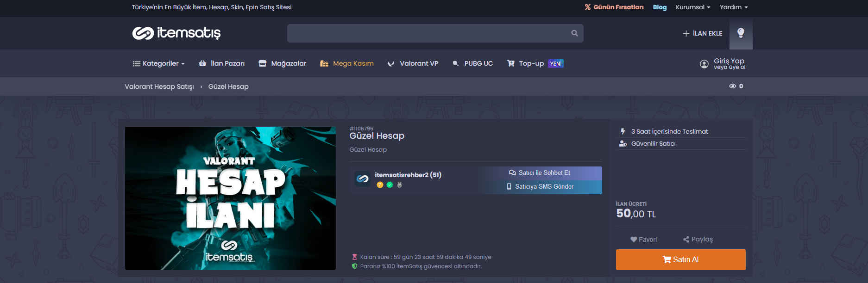Toggle Favori for this listing

643,240
